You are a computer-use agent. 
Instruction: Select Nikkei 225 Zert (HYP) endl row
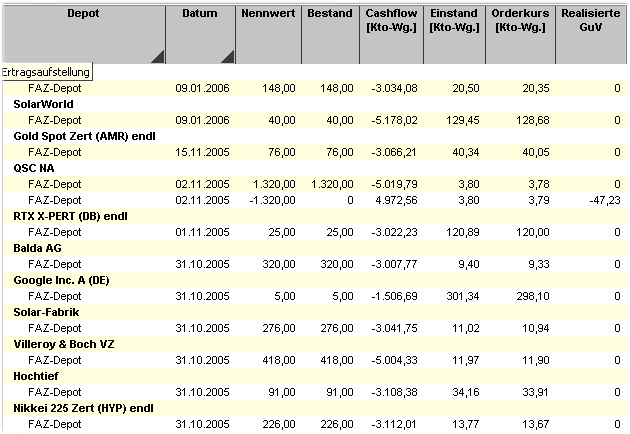point(80,408)
